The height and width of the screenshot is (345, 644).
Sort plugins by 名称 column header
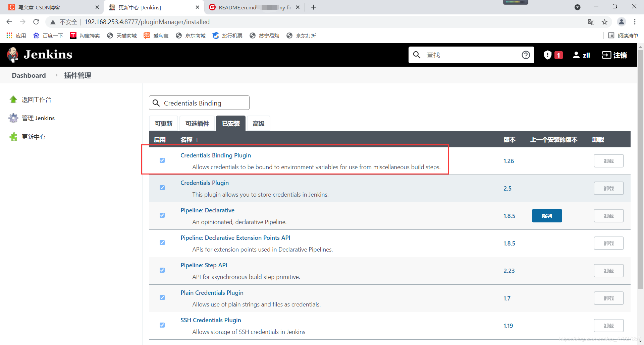(x=189, y=139)
